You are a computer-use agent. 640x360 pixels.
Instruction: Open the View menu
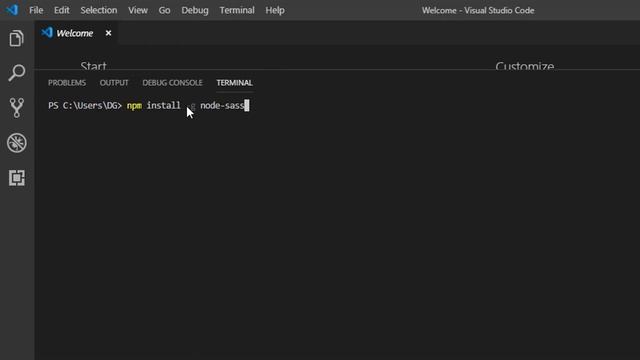(138, 10)
